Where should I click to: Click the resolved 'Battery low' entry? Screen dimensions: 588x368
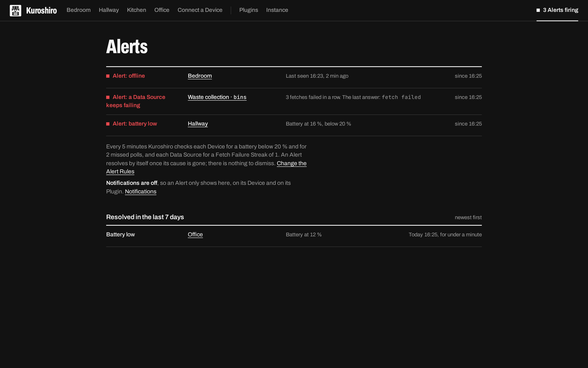coord(120,234)
